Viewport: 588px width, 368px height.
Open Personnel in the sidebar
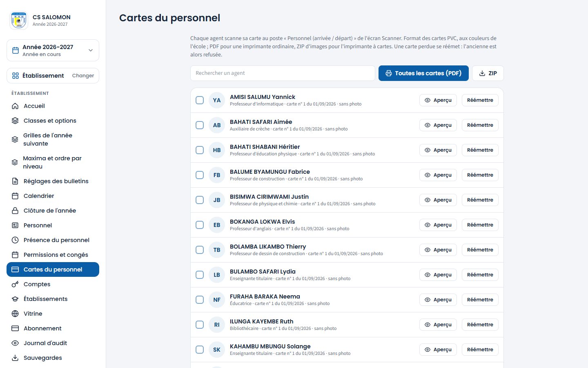pos(53,225)
